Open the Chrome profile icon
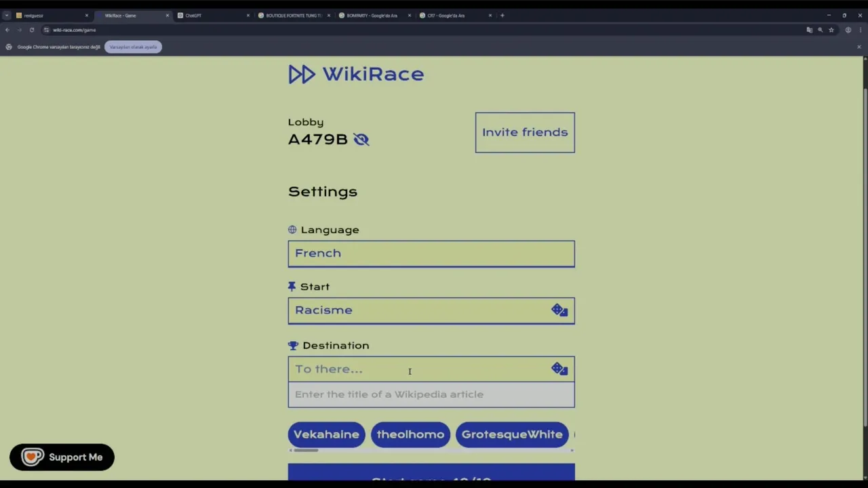Viewport: 868px width, 488px height. coord(848,30)
